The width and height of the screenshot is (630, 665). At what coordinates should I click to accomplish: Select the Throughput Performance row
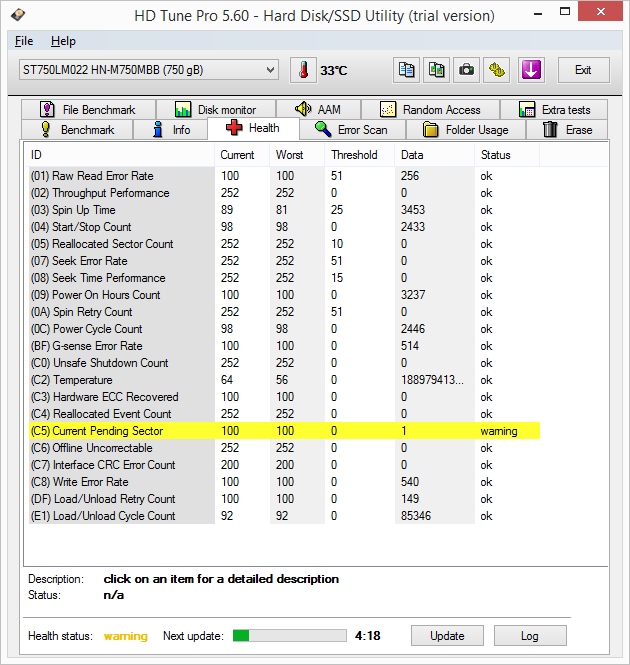[284, 193]
